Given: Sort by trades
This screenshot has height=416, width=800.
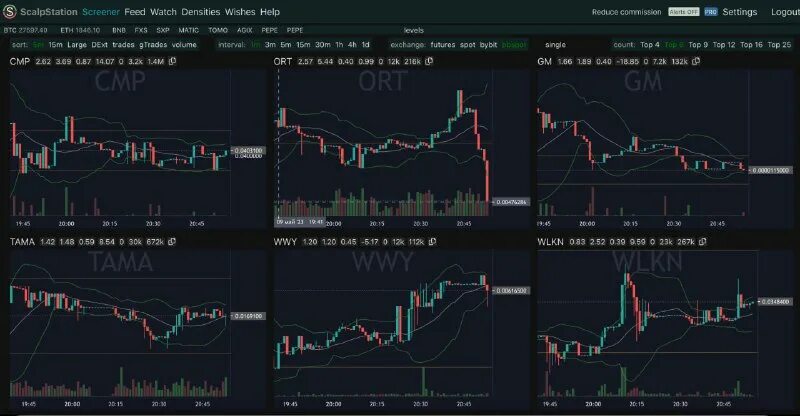Looking at the screenshot, I should coord(123,44).
